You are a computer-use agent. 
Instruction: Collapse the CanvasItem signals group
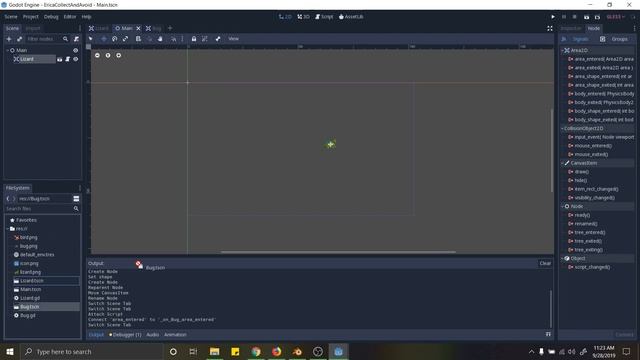[562, 163]
